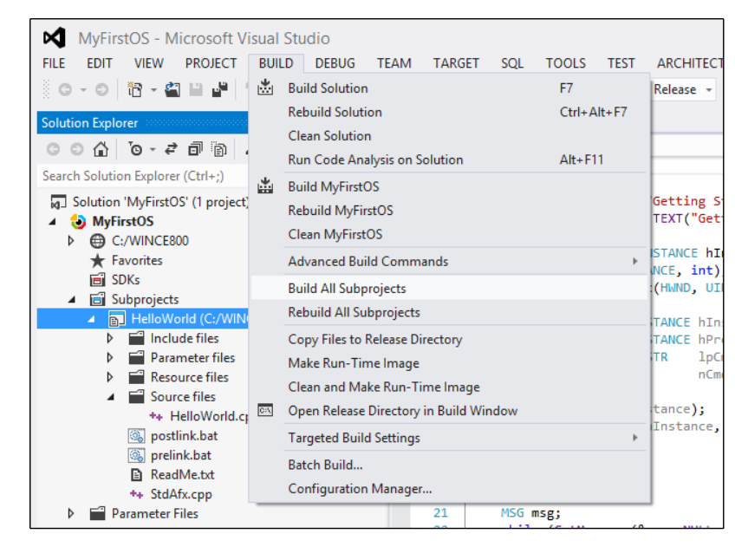Screen dimensions: 735x560
Task: Open the New Project dropdown arrow
Action: coord(153,89)
